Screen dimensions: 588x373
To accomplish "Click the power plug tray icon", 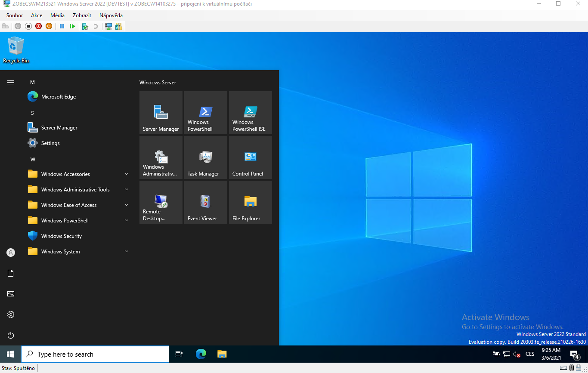I will (x=496, y=355).
